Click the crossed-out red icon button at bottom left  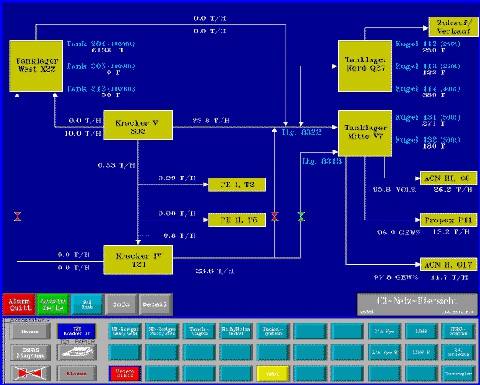30,373
